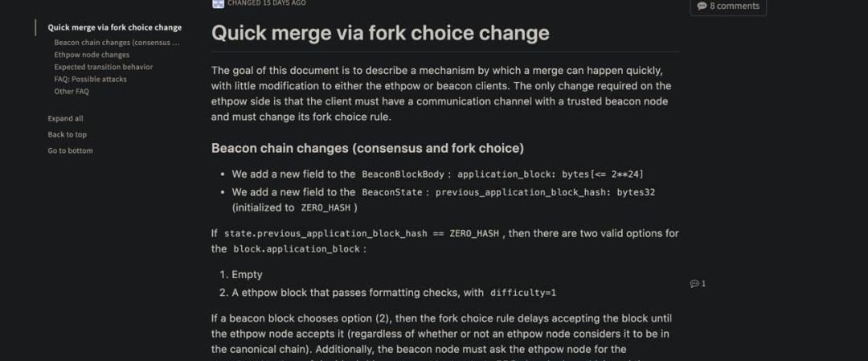The width and height of the screenshot is (868, 361).
Task: Expand all table of contents entries
Action: coord(65,118)
